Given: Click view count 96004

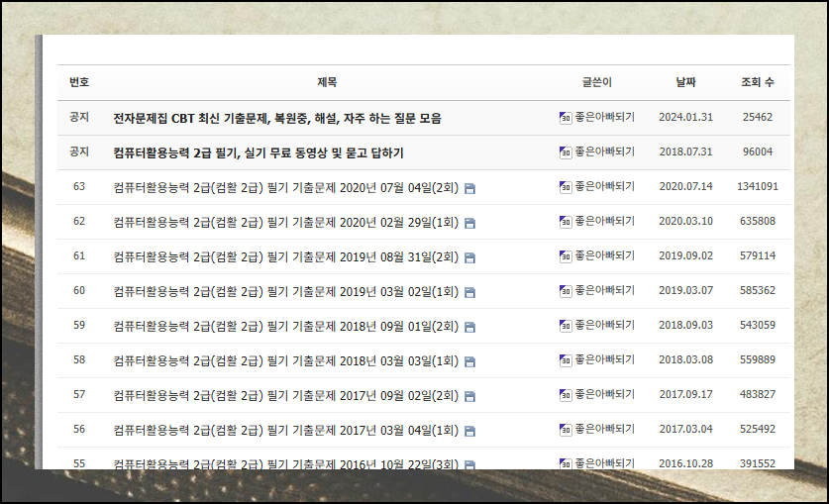Looking at the screenshot, I should (x=758, y=152).
